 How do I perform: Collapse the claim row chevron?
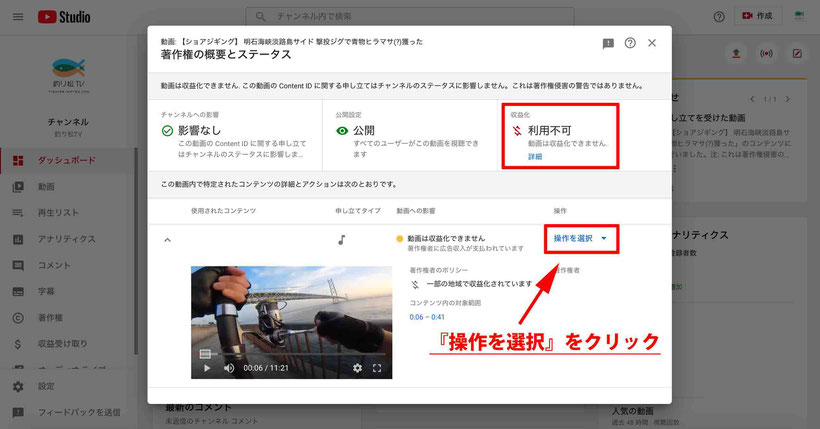point(167,240)
